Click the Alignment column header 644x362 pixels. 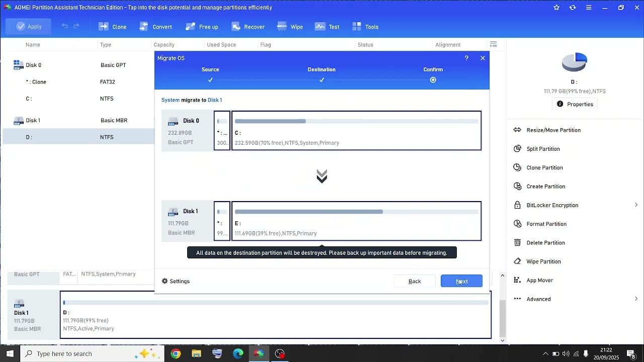[448, 45]
